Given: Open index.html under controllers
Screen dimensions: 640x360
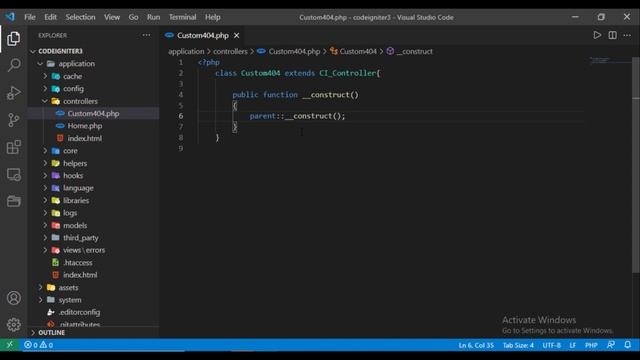Looking at the screenshot, I should click(84, 138).
